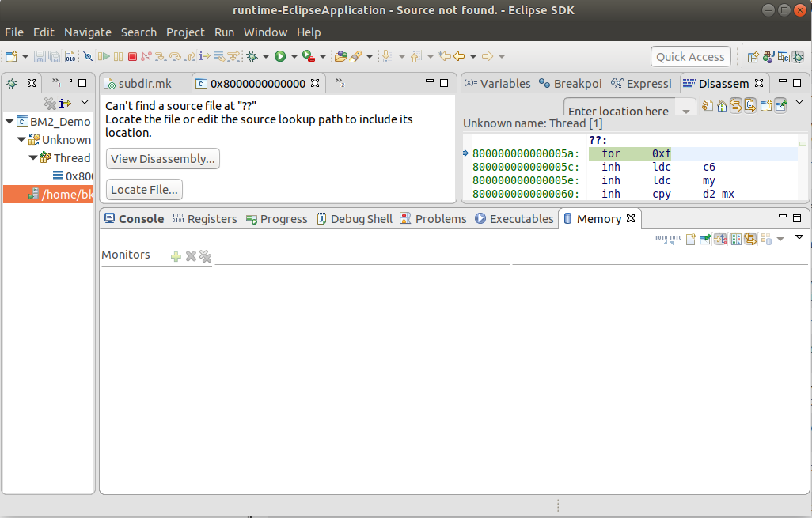Open the Back history dropdown arrow
This screenshot has height=518, width=812.
pos(472,56)
